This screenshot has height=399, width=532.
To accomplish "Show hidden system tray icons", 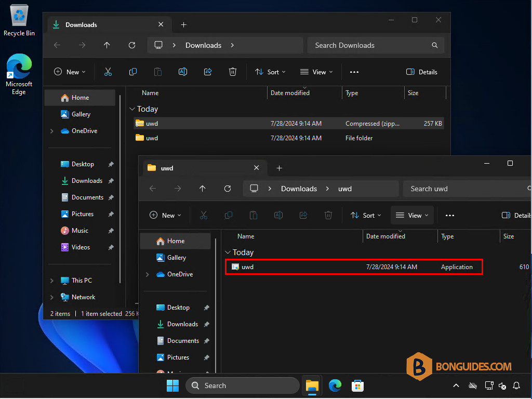I will tap(456, 386).
